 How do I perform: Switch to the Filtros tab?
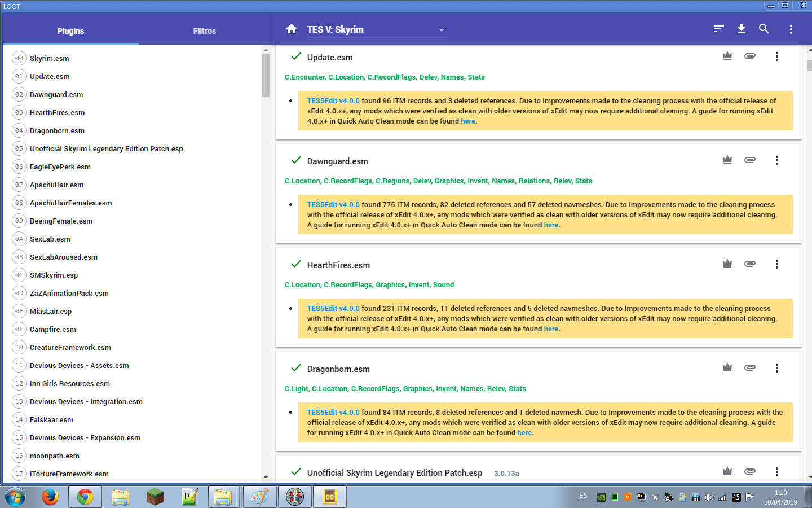205,31
